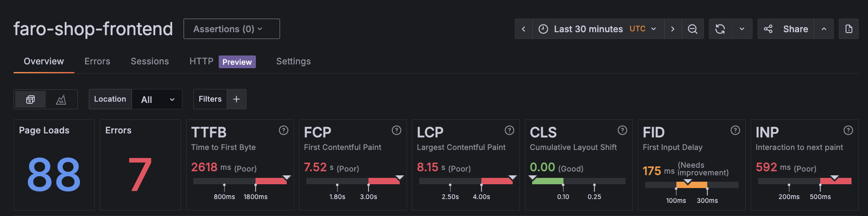Open the Assertions (0) dropdown

tap(231, 29)
